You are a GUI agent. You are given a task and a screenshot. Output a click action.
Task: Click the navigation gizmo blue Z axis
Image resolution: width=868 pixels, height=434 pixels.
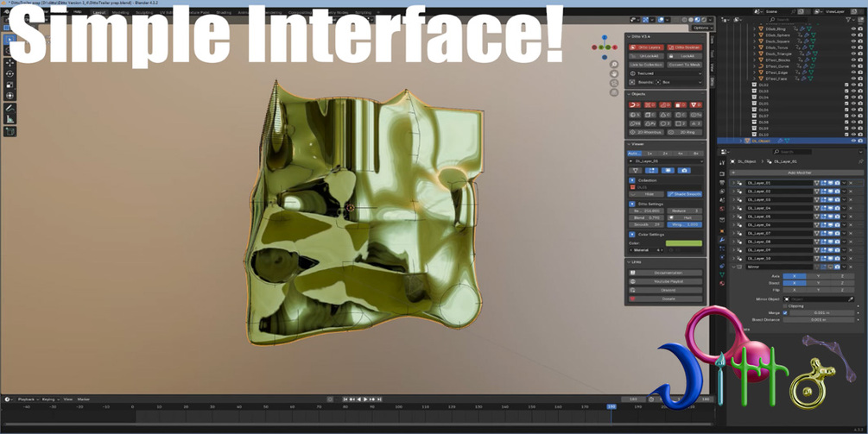click(x=605, y=38)
